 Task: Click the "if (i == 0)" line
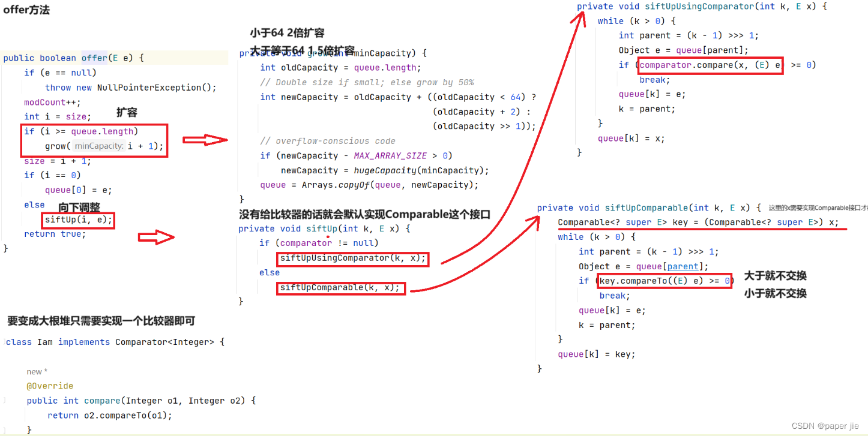coord(52,175)
